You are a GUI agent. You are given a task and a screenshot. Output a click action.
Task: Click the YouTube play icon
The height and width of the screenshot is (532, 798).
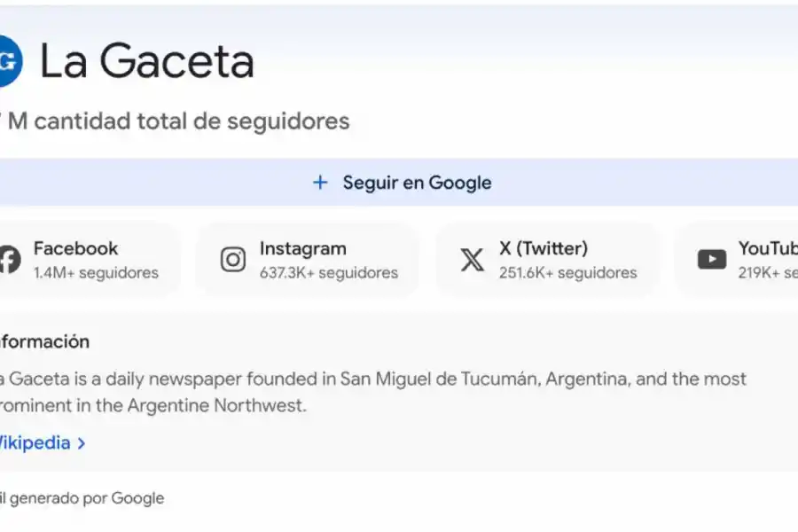tap(711, 259)
